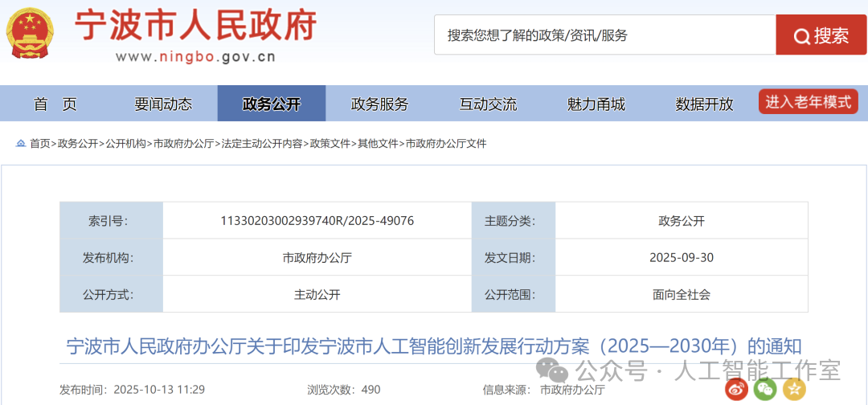Open 政策文件 breadcrumb link
The height and width of the screenshot is (405, 868).
330,144
